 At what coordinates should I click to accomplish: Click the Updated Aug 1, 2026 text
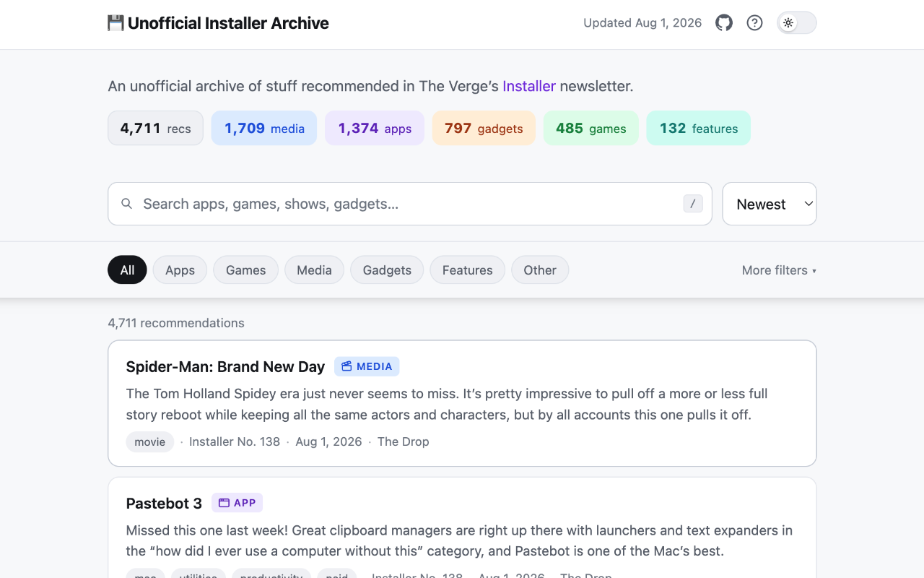[642, 23]
